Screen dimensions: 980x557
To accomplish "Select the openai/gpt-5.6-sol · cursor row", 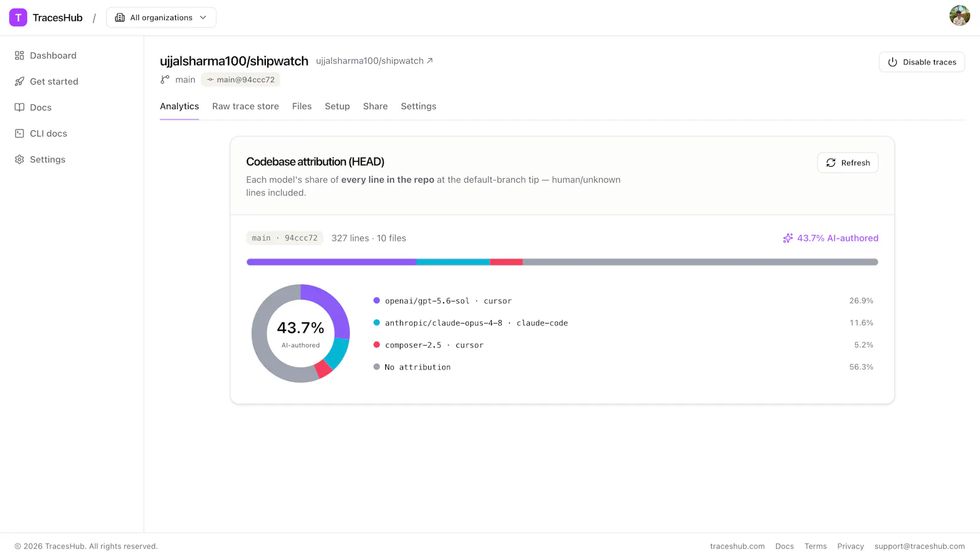I will 624,301.
